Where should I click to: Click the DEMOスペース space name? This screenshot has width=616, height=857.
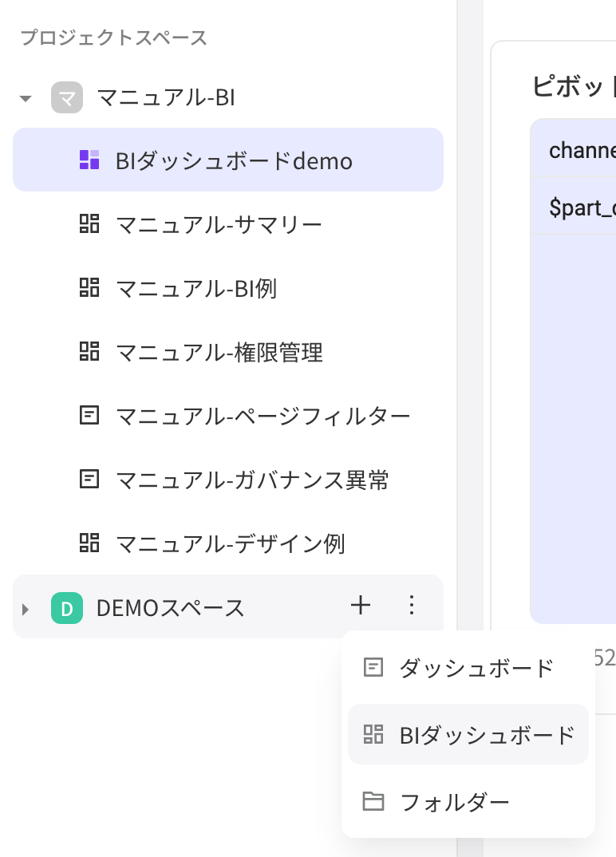click(171, 608)
